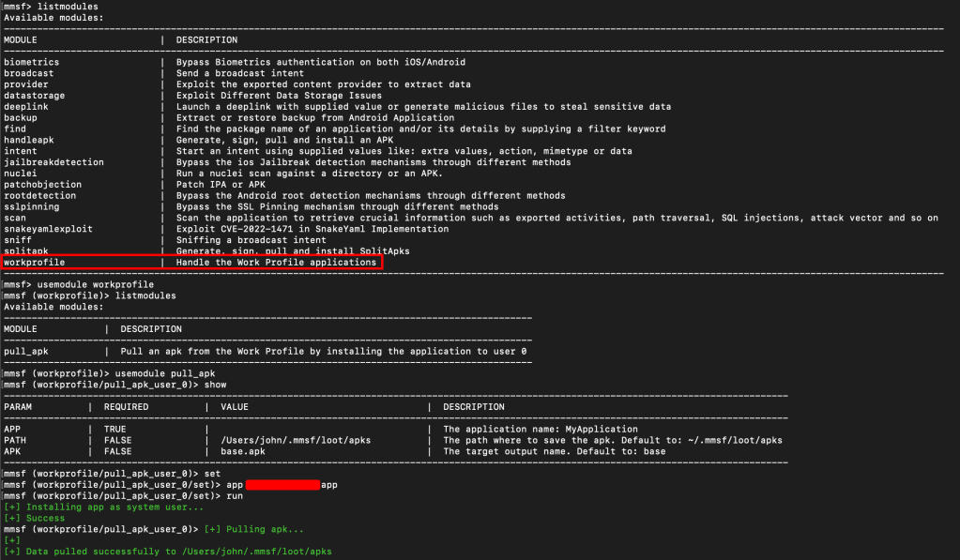The image size is (960, 560).
Task: Select the broadcast module entry
Action: 29,73
